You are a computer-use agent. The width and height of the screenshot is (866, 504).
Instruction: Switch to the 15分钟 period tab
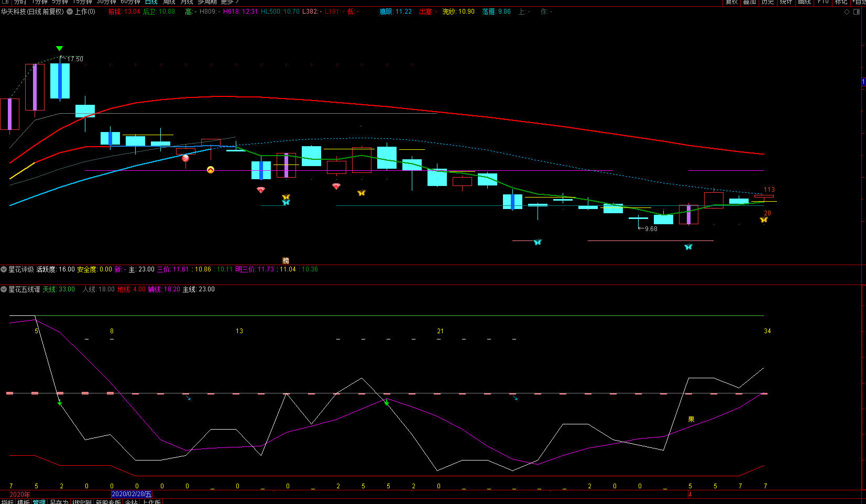coord(83,2)
